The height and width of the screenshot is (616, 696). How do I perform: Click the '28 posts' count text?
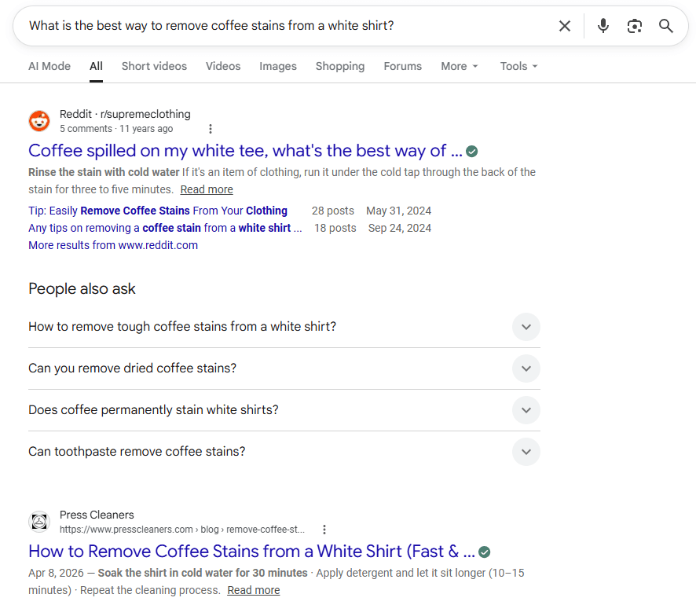click(333, 211)
